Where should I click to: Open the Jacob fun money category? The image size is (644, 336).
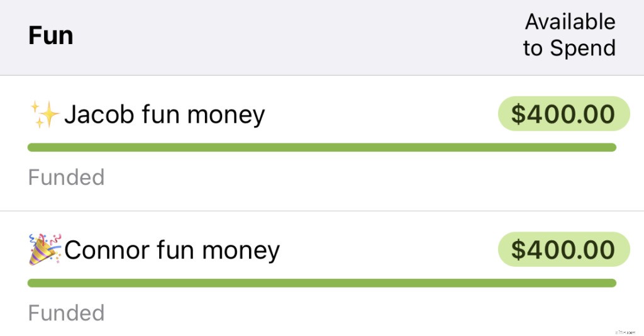tap(165, 115)
